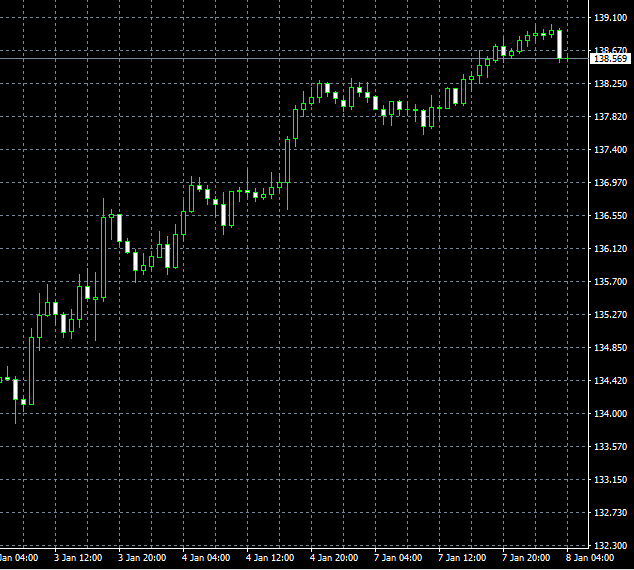Click the 135.270 price scale value
634x570 pixels.
610,315
